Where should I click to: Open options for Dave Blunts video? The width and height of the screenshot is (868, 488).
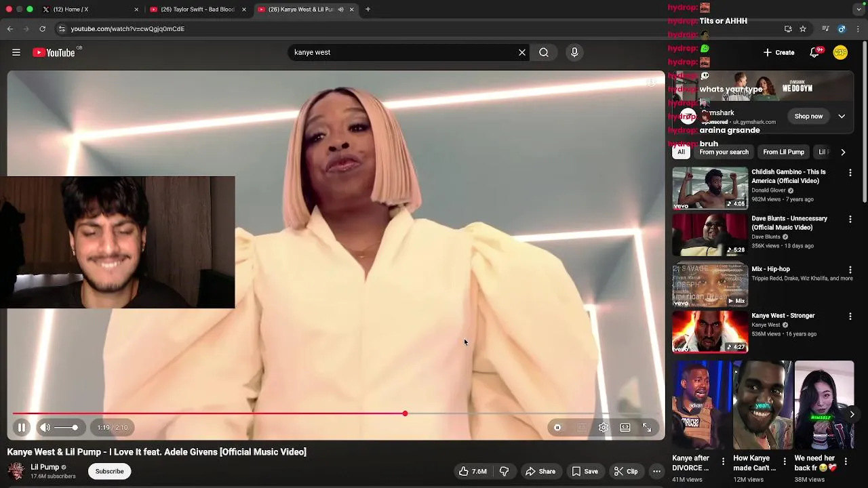pyautogui.click(x=850, y=220)
